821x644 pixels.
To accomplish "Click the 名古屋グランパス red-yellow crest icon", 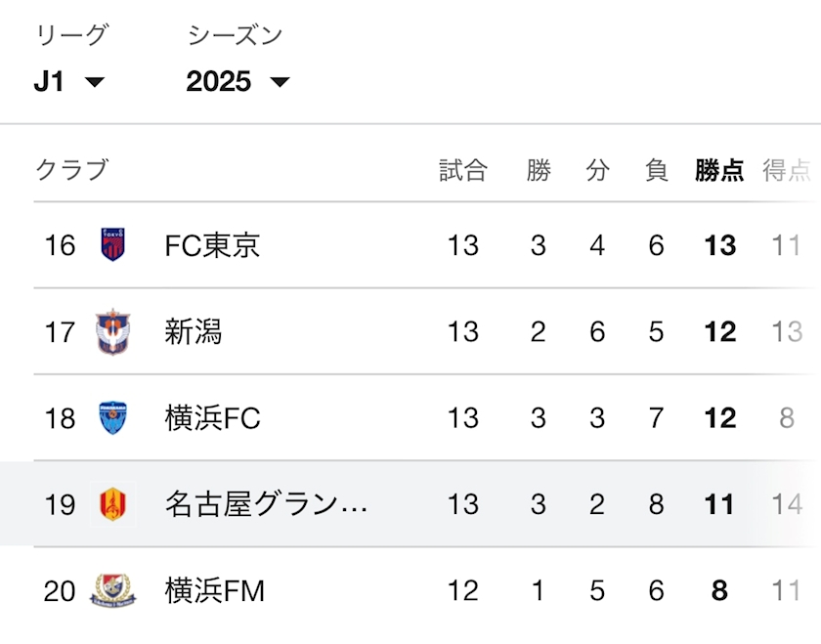I will 112,504.
